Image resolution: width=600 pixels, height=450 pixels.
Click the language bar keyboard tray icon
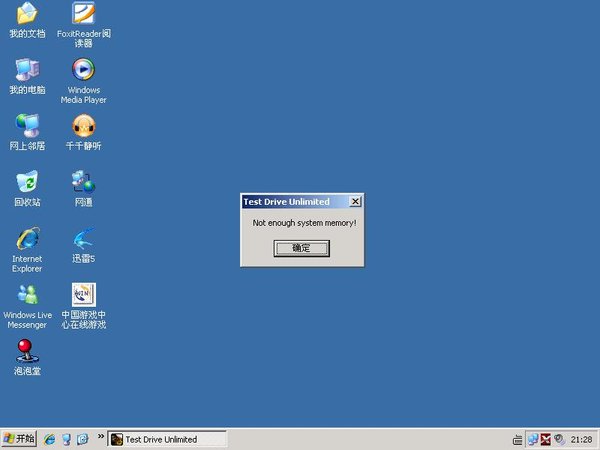click(517, 440)
